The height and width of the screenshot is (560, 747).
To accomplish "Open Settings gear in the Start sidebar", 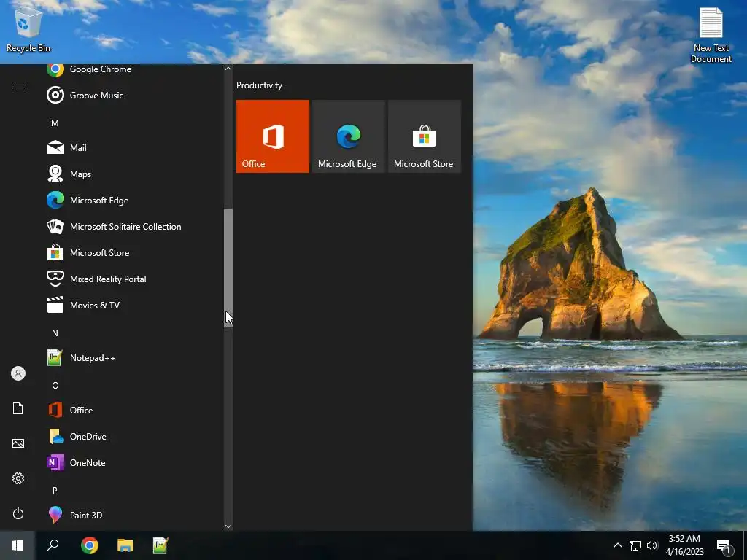I will [x=18, y=478].
